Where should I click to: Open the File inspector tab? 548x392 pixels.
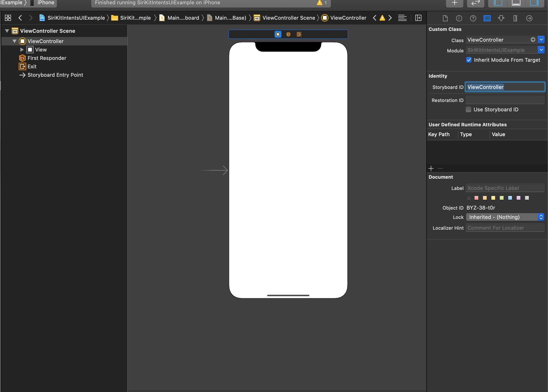pos(445,18)
